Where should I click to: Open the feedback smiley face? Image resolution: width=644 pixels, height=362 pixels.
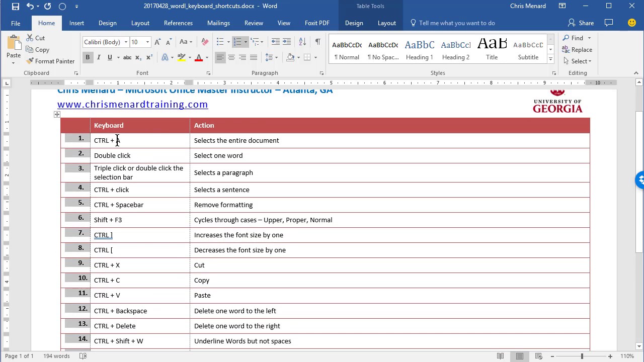click(632, 23)
